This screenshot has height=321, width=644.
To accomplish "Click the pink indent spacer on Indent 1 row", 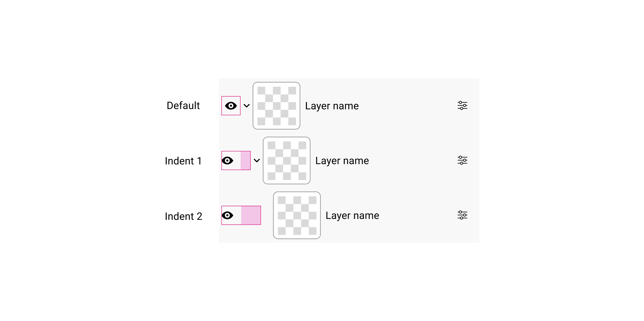I will (x=245, y=160).
